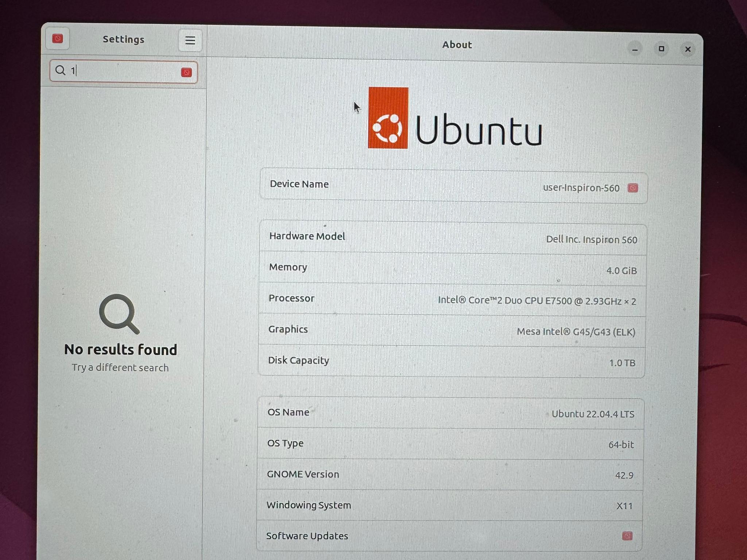Image resolution: width=747 pixels, height=560 pixels.
Task: Click the Ubuntu logo image
Action: 455,118
